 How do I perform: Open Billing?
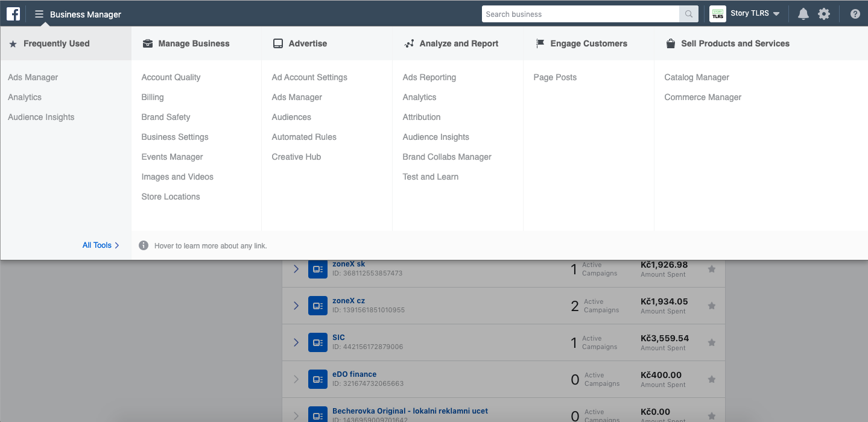[x=153, y=97]
